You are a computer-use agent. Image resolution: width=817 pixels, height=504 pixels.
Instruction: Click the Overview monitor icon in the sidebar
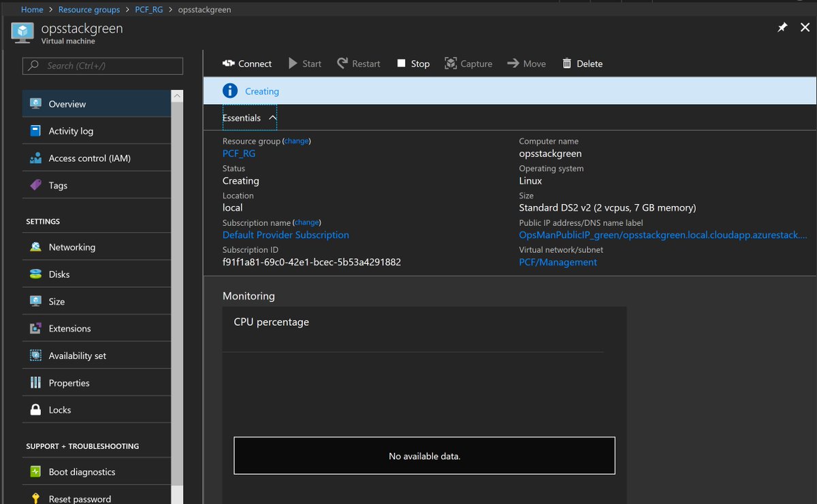(35, 104)
